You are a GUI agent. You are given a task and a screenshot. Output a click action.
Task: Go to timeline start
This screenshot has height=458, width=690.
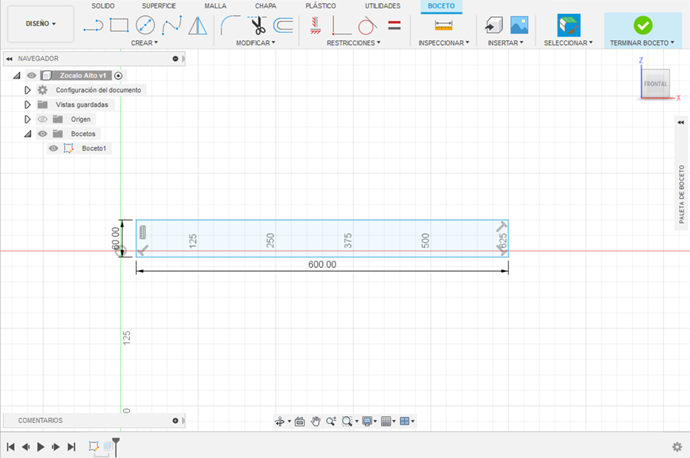11,447
